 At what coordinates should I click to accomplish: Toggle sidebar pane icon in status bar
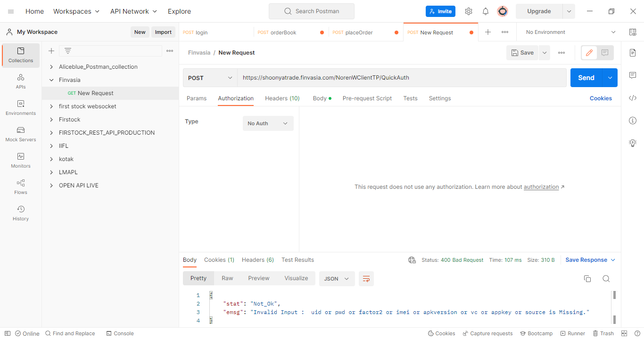(8, 333)
